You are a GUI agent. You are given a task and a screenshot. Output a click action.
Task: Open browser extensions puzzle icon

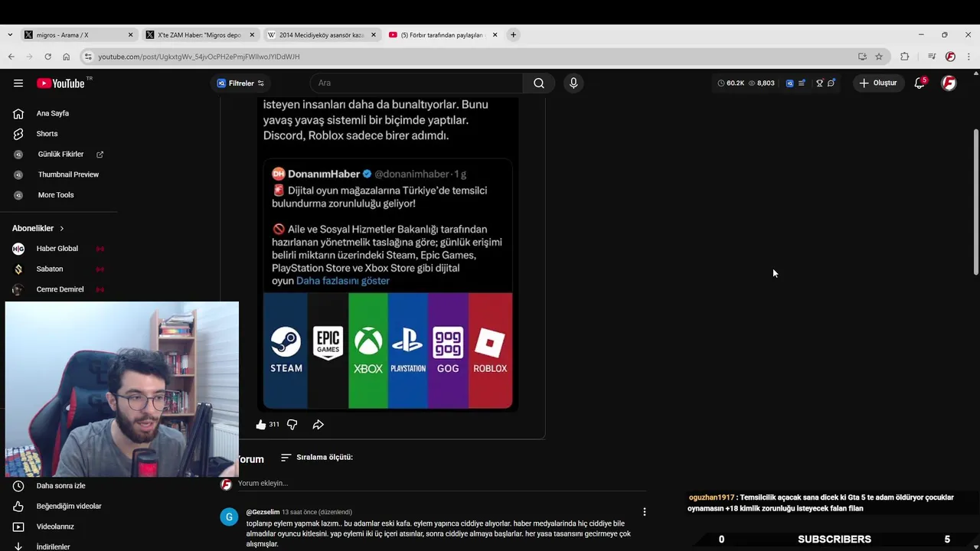click(x=904, y=57)
